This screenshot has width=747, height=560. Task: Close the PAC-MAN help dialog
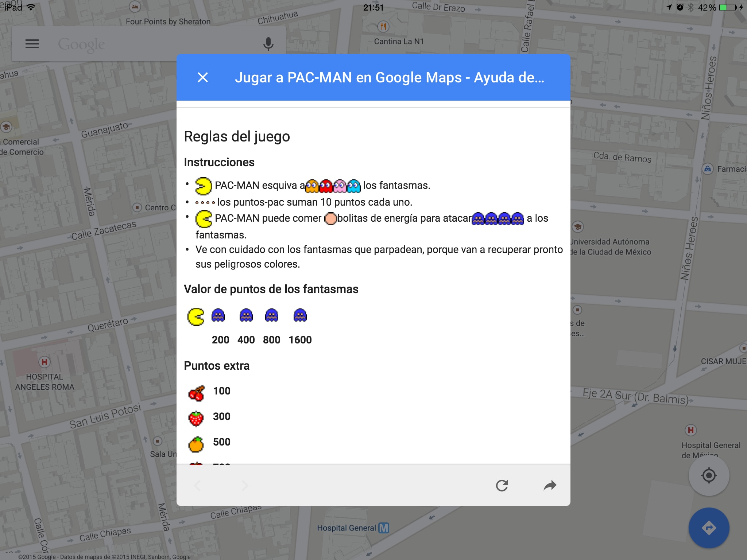(203, 77)
